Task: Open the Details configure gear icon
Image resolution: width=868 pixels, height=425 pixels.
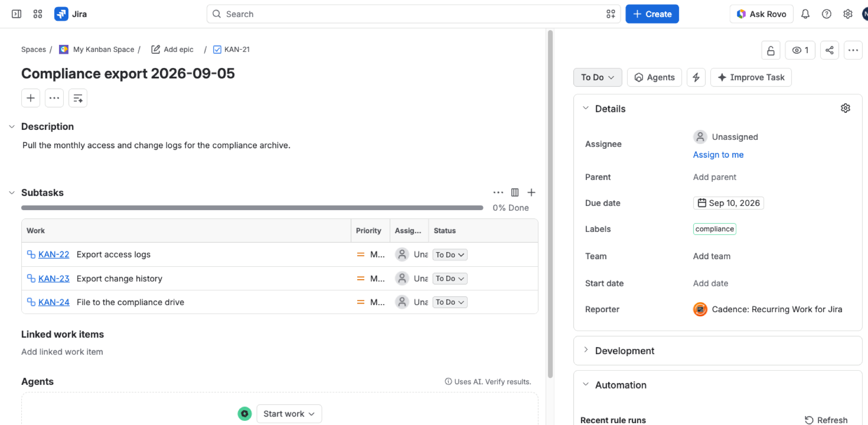Action: [x=845, y=108]
